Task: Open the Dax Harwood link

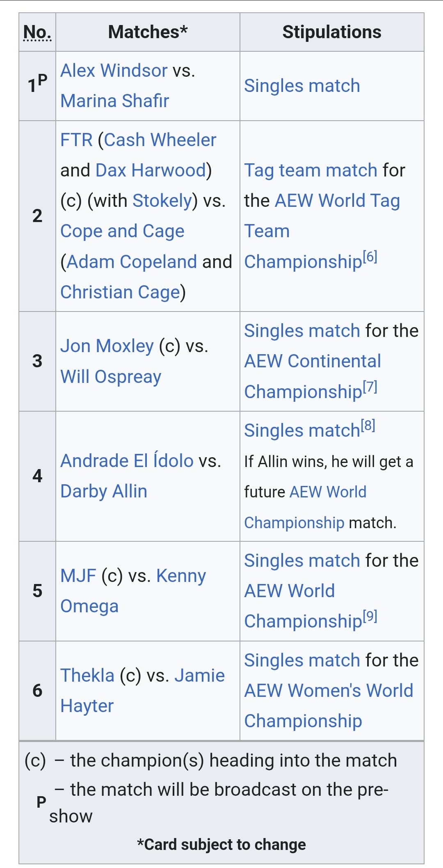Action: [150, 170]
